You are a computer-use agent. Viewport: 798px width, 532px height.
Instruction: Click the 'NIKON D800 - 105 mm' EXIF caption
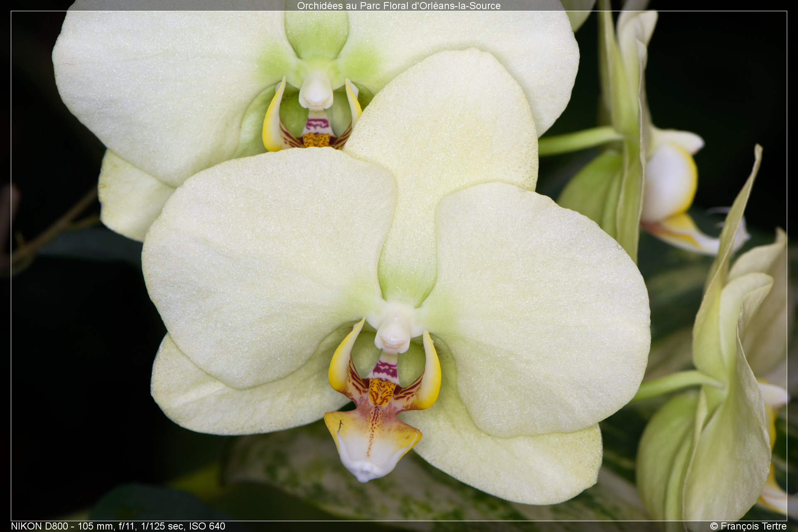coord(118,526)
